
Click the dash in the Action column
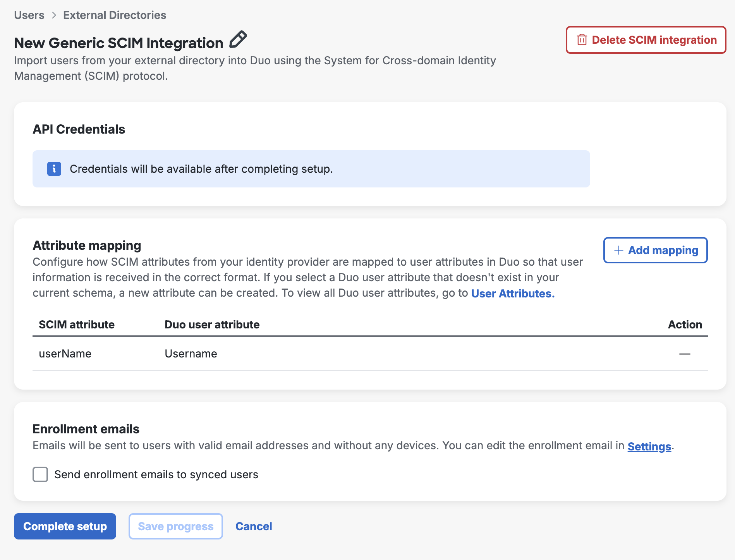pos(684,354)
